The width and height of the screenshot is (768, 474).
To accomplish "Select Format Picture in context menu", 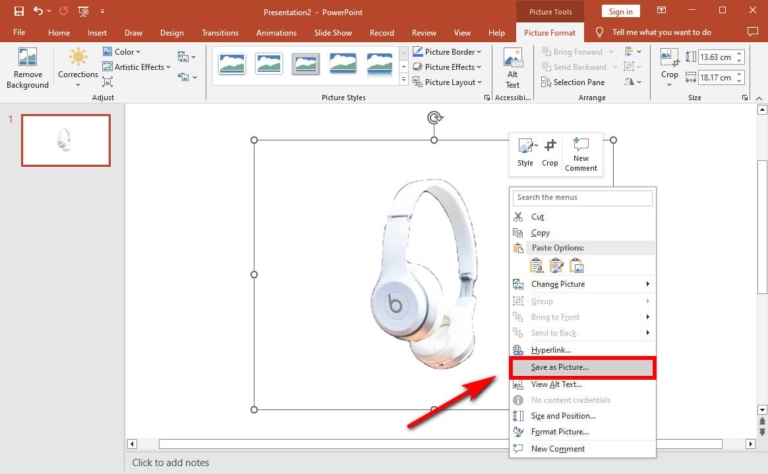I will click(x=559, y=432).
